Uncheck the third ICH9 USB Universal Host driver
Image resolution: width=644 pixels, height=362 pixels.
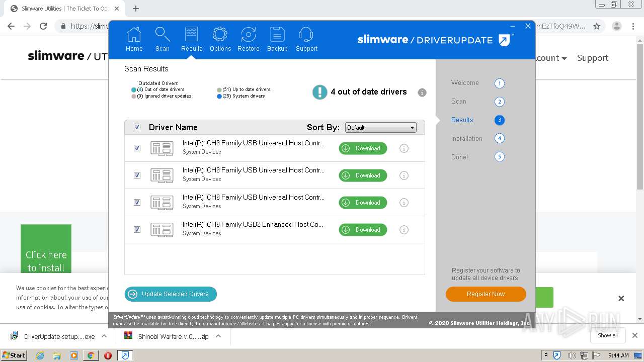[x=137, y=203]
